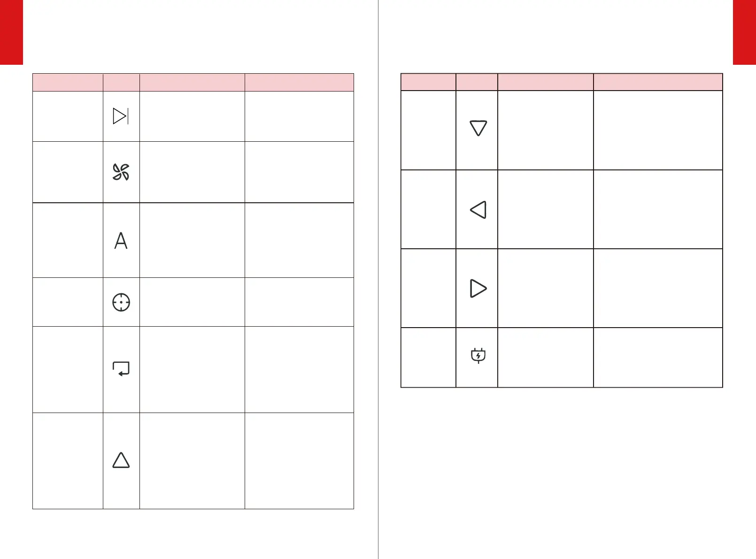Click the left-pointing triangle icon
The height and width of the screenshot is (559, 756).
pyautogui.click(x=478, y=210)
